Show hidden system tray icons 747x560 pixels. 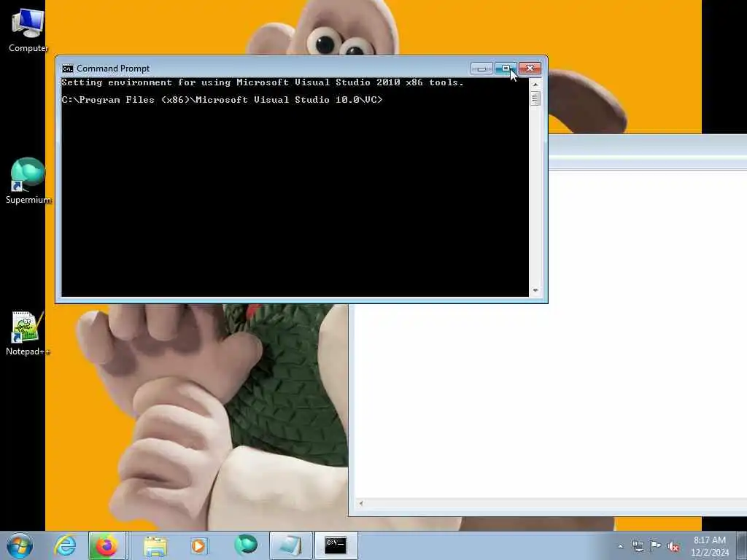620,546
